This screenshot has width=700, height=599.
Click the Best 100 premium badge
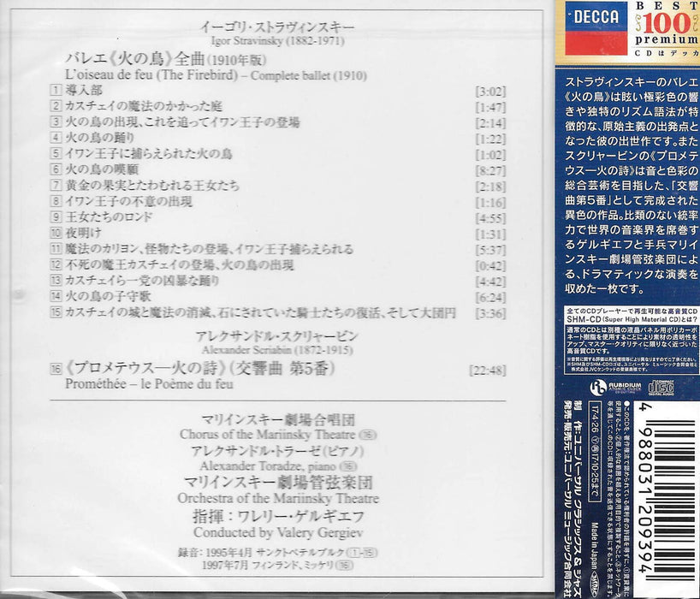click(667, 28)
